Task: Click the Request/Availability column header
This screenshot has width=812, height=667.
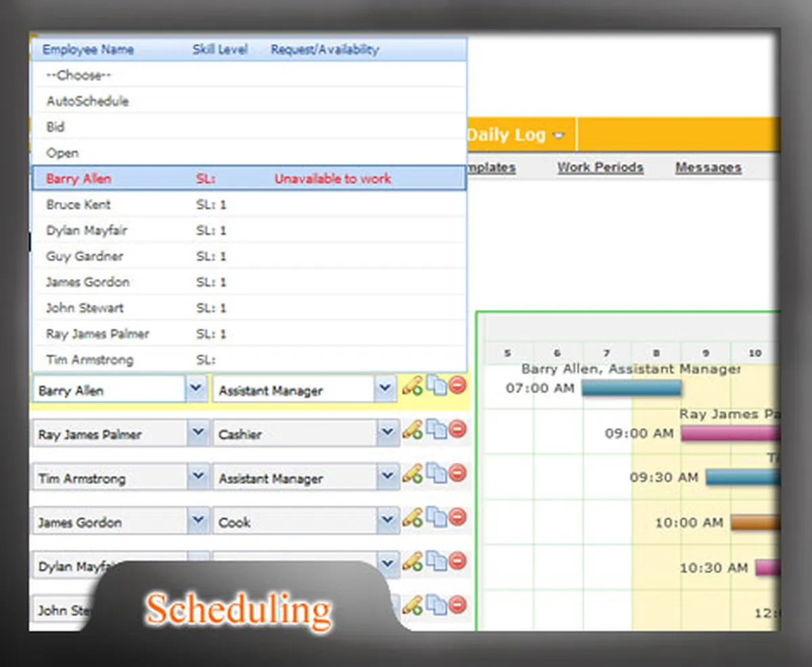Action: (325, 49)
